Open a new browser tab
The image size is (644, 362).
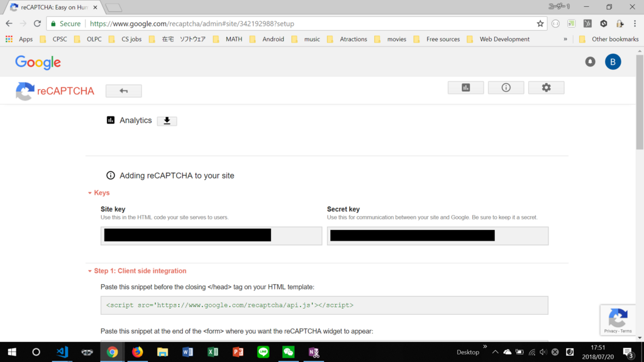point(113,8)
